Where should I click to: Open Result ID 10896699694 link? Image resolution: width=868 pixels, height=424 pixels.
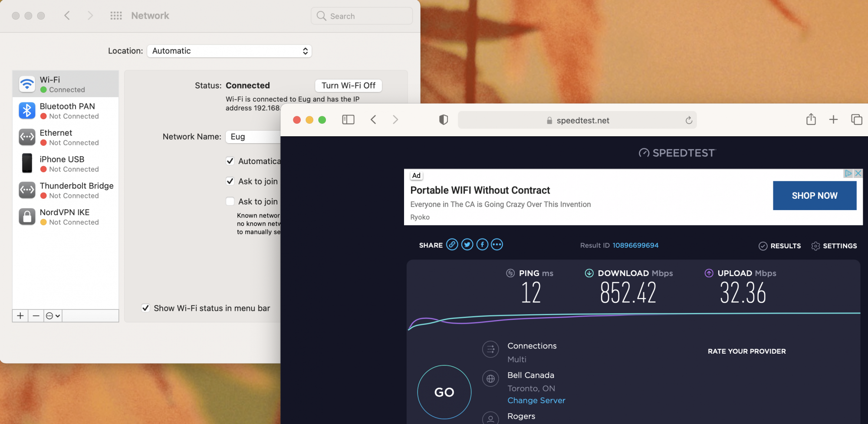(x=635, y=245)
